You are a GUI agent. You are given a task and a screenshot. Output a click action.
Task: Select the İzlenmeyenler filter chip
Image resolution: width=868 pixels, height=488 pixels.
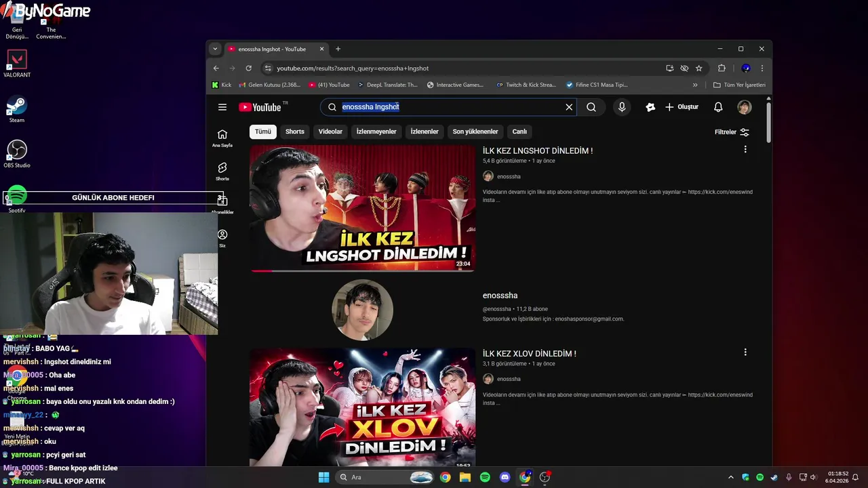[376, 131]
